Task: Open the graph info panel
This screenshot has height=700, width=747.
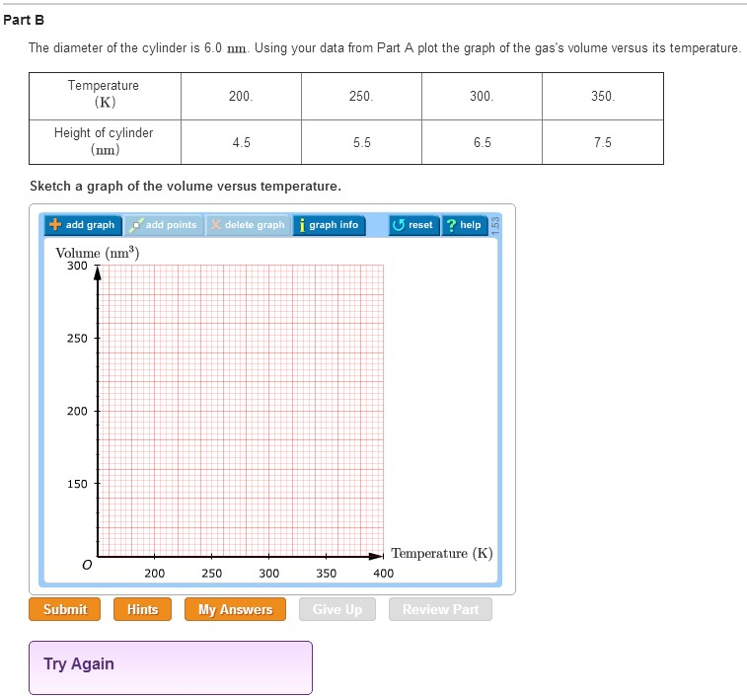Action: click(x=330, y=225)
